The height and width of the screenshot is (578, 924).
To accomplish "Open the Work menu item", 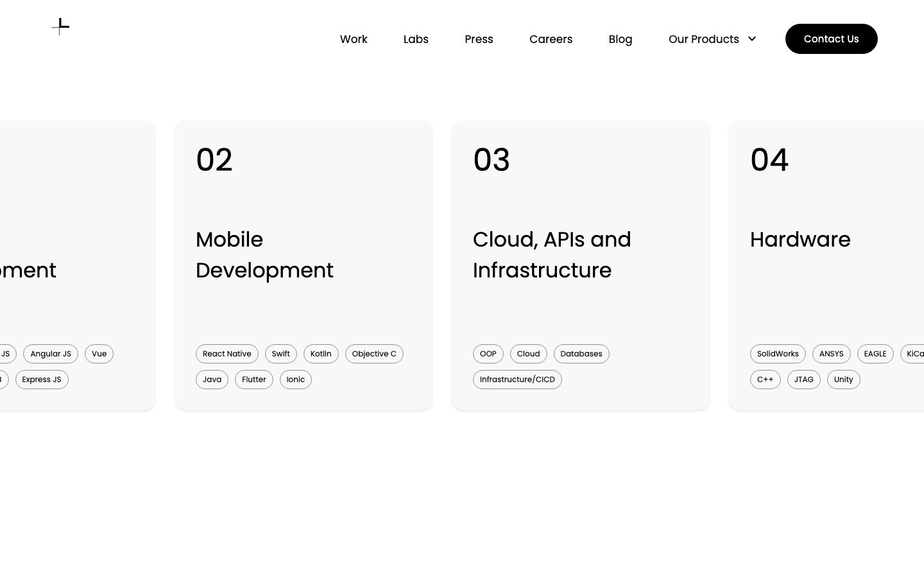I will [354, 39].
